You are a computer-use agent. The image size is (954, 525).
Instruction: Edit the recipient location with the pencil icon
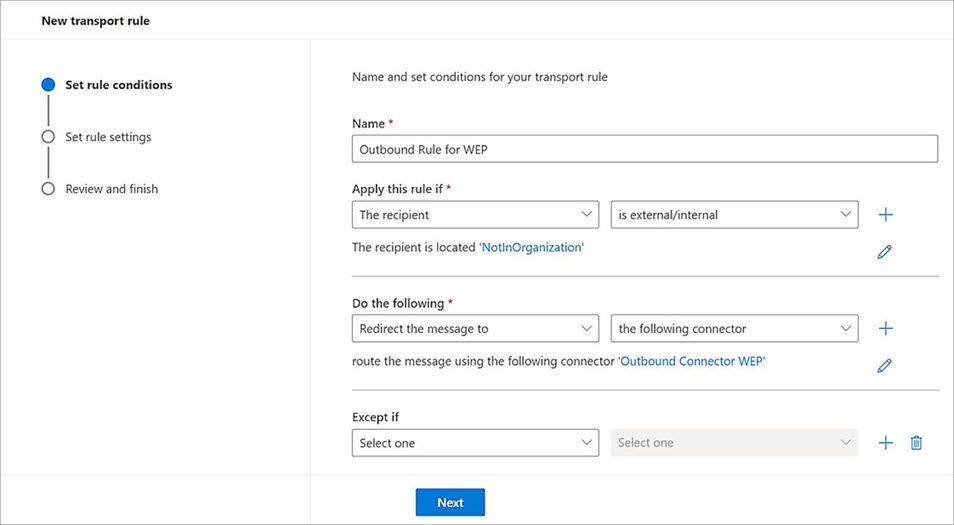click(x=884, y=252)
